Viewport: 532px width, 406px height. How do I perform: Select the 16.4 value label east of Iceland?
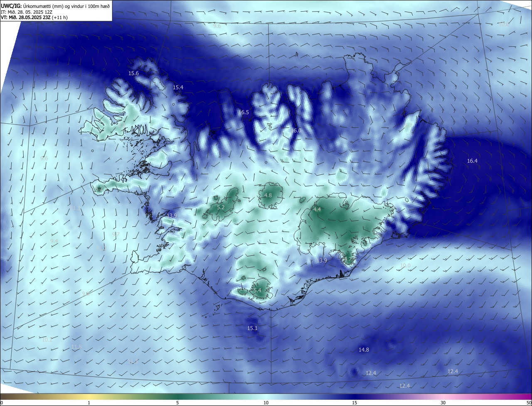click(472, 161)
